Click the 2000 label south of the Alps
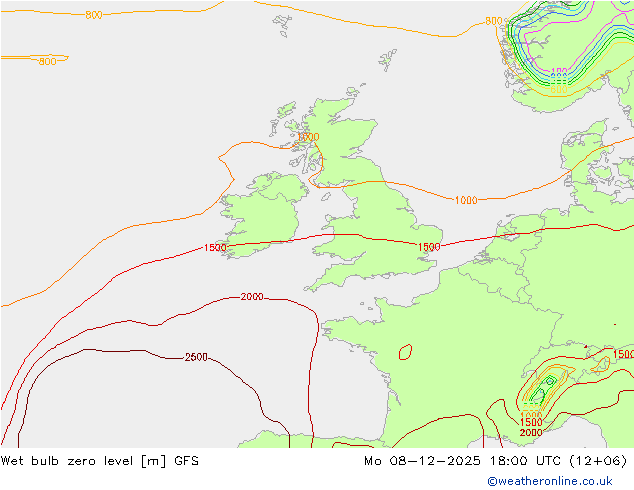The height and width of the screenshot is (490, 634). pyautogui.click(x=531, y=433)
